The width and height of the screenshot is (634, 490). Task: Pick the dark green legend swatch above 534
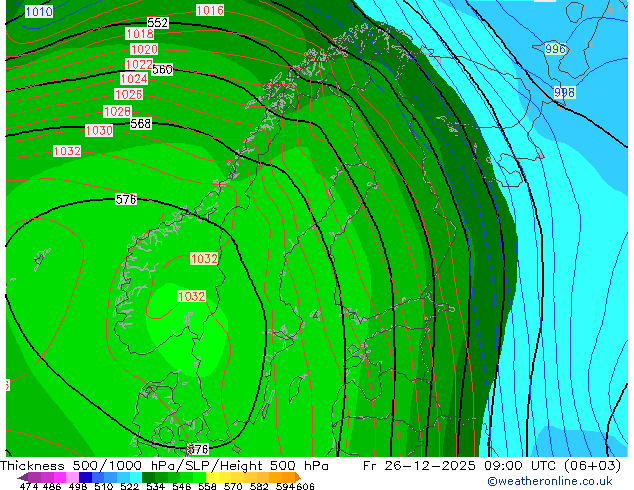(x=148, y=477)
